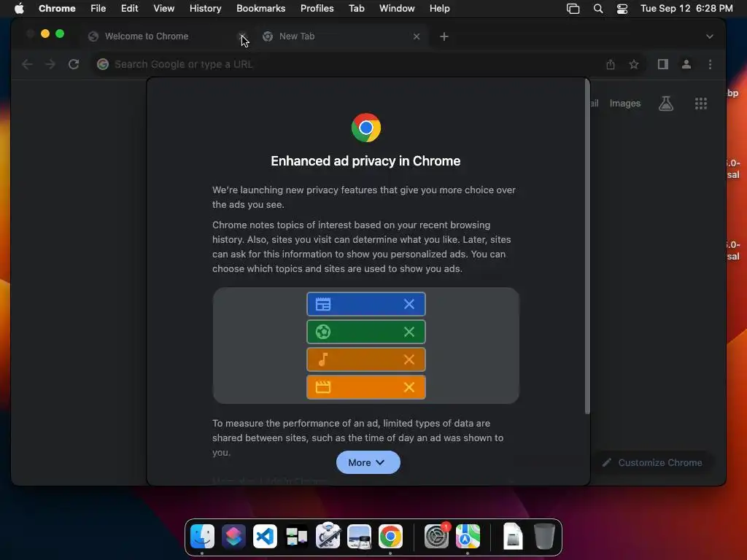Viewport: 747px width, 560px height.
Task: Open Control Center in menu bar
Action: pyautogui.click(x=622, y=9)
